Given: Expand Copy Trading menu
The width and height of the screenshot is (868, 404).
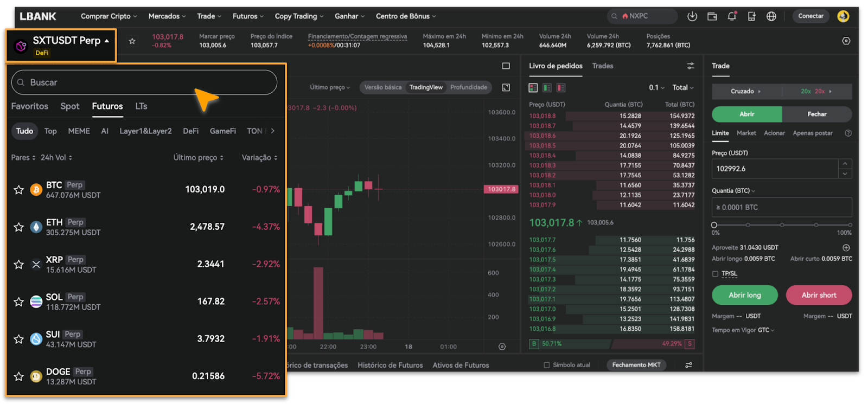Looking at the screenshot, I should pos(299,16).
